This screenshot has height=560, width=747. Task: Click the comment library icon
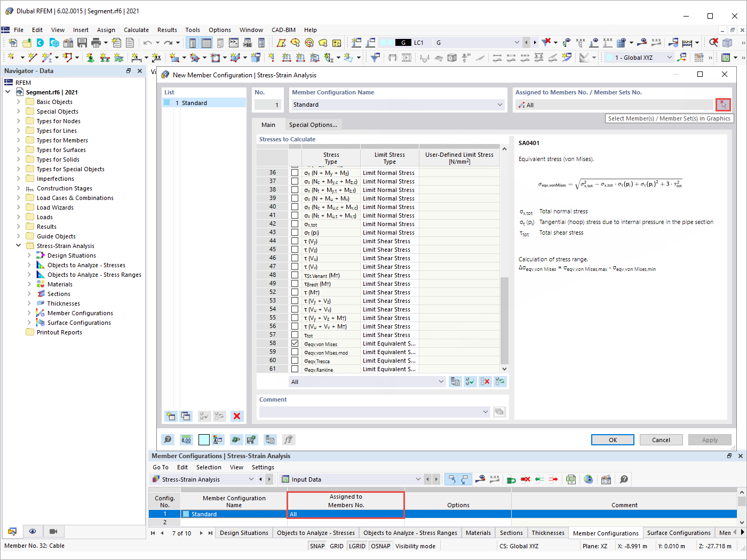pyautogui.click(x=499, y=412)
